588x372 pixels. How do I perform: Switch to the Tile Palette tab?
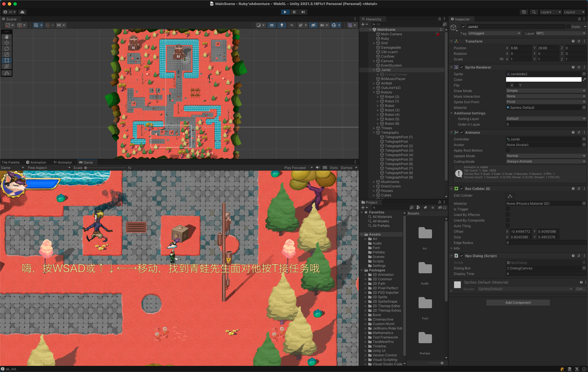click(11, 163)
